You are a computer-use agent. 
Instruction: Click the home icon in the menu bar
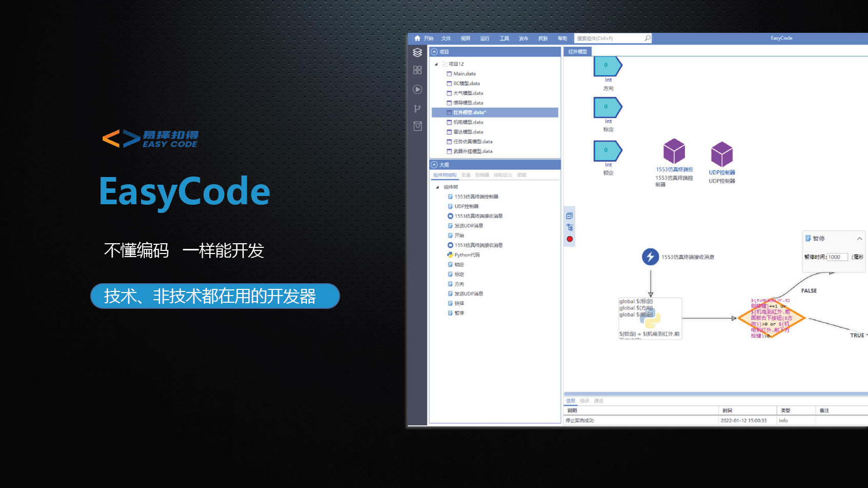[x=417, y=38]
